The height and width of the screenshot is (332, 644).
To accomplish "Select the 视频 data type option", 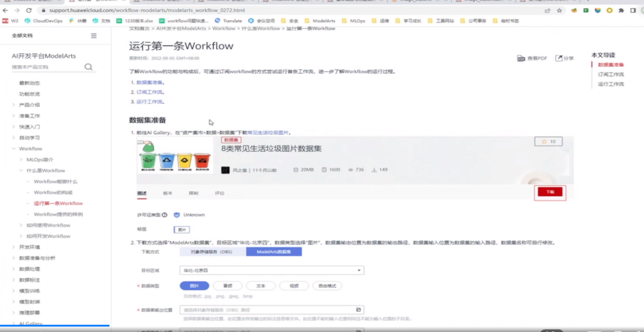I will [294, 286].
